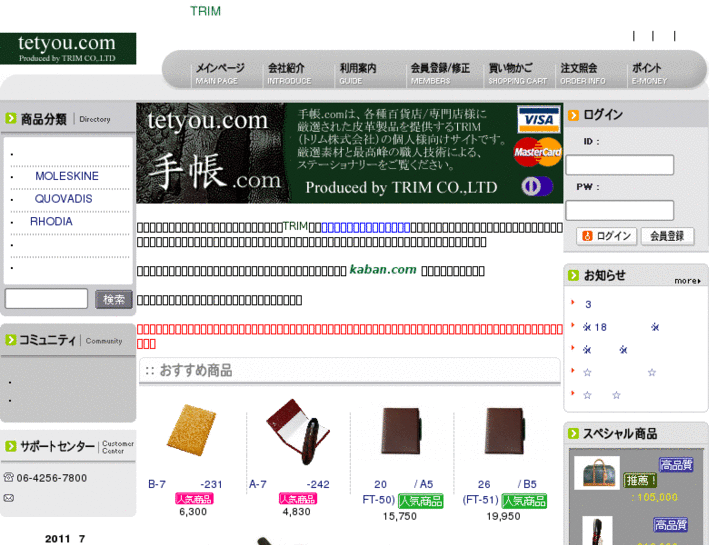
Task: Open the brown A5 FT-50 cover thumbnail
Action: pos(402,431)
